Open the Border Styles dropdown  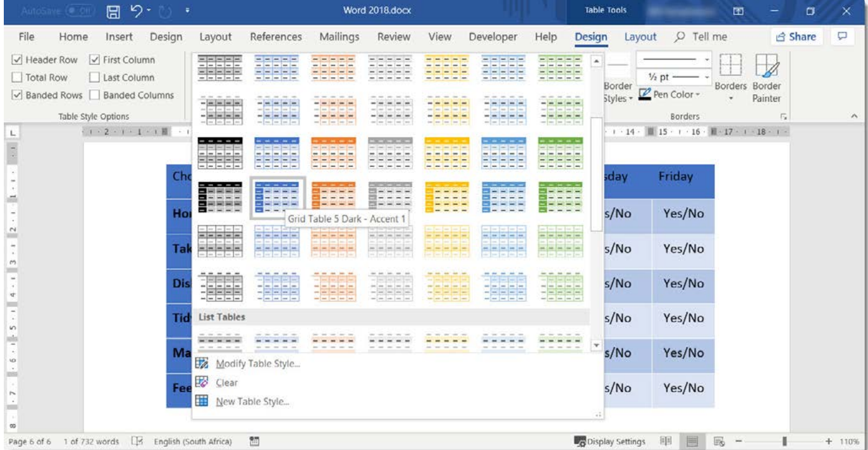(x=617, y=92)
